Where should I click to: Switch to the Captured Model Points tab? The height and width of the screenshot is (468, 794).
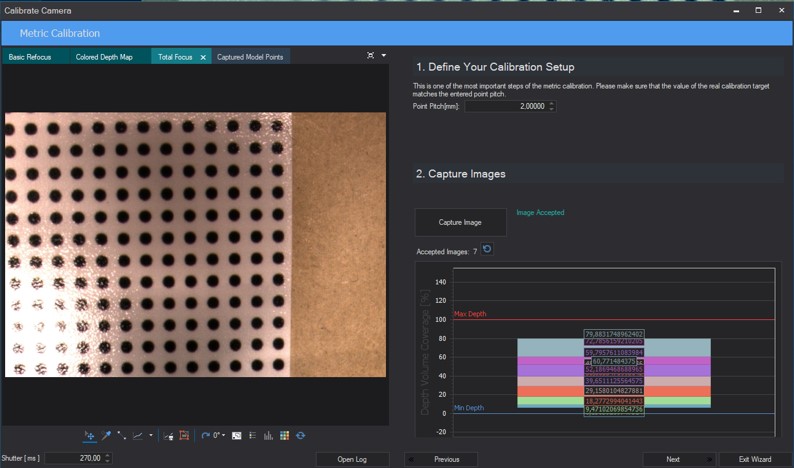250,57
